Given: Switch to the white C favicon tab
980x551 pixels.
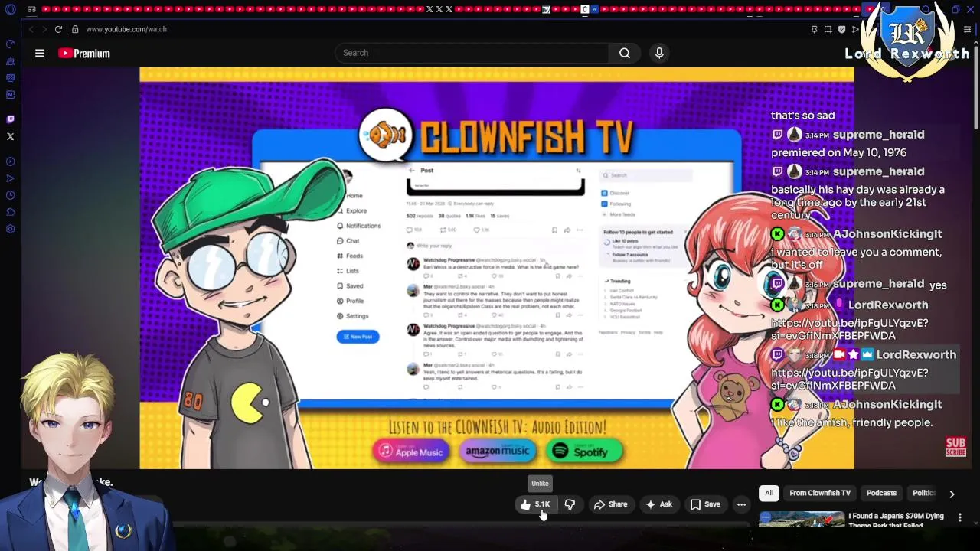Looking at the screenshot, I should [585, 10].
